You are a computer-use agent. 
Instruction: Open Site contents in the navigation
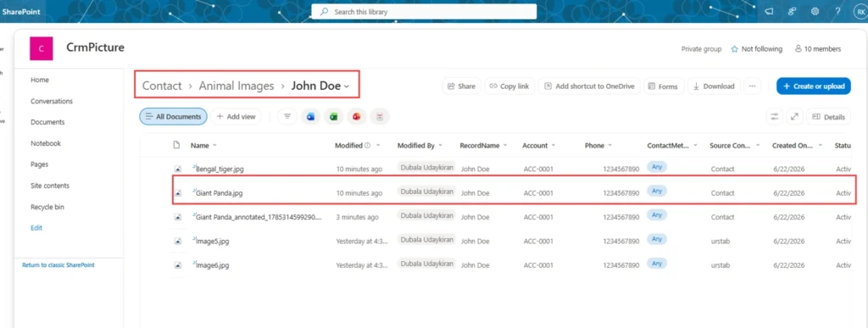[50, 186]
